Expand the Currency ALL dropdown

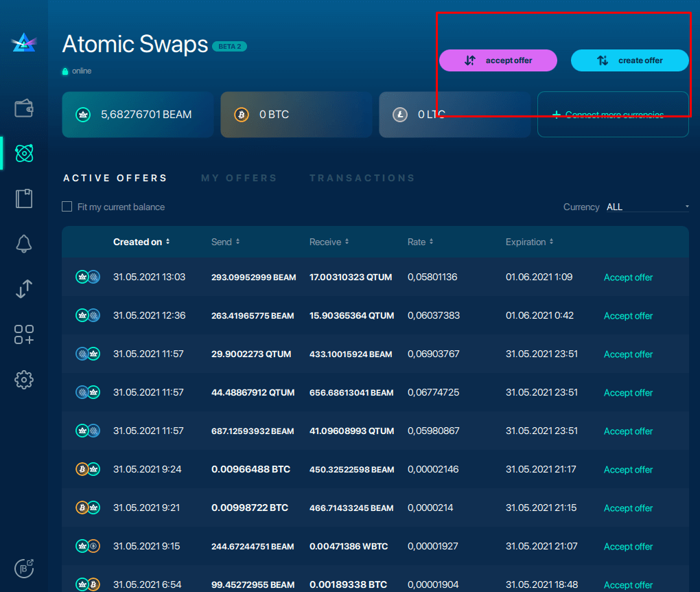[x=647, y=207]
